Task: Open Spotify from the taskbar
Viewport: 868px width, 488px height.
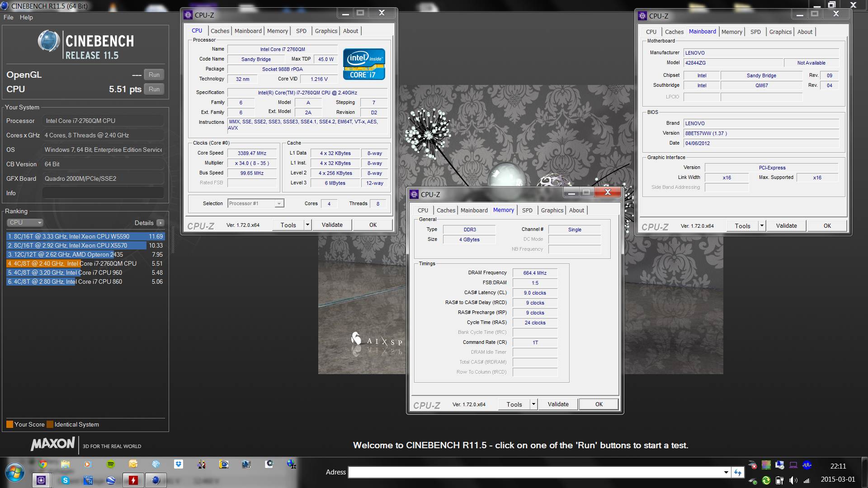Action: point(111,464)
